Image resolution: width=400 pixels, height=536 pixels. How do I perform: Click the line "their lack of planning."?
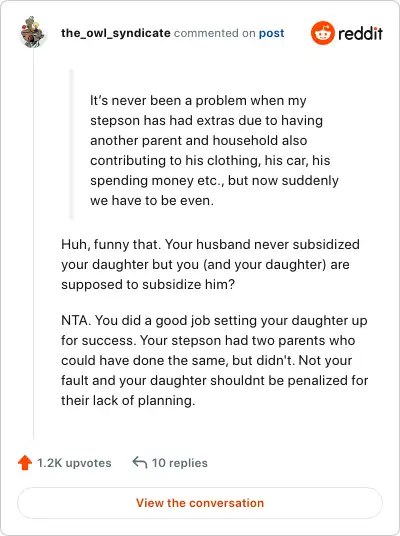point(128,400)
